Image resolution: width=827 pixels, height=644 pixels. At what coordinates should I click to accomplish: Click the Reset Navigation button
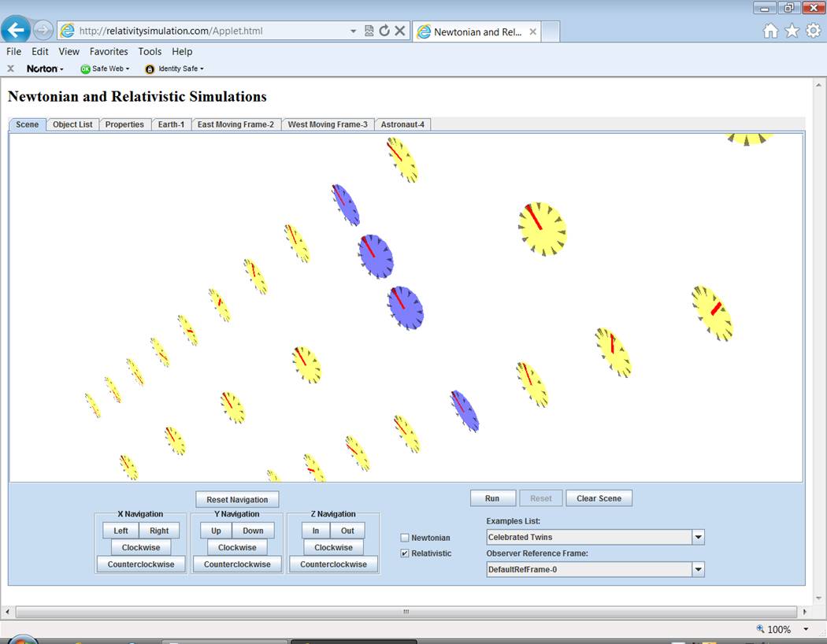237,499
